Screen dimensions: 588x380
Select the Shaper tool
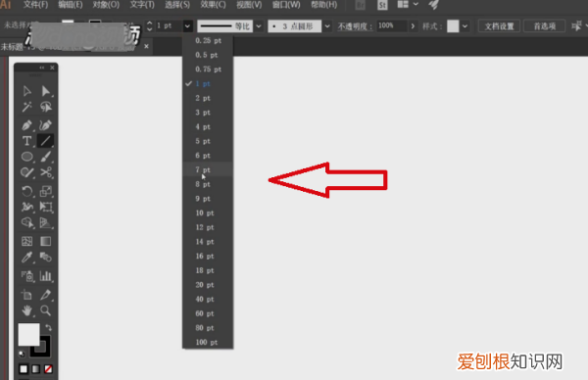[x=27, y=172]
